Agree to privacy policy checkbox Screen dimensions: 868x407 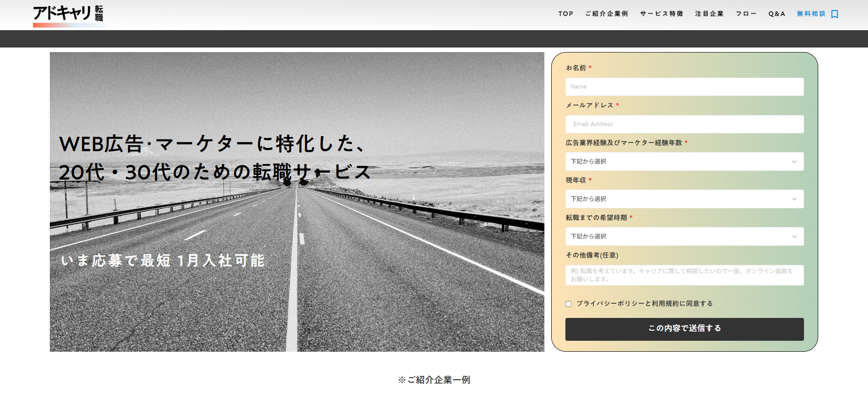point(569,304)
